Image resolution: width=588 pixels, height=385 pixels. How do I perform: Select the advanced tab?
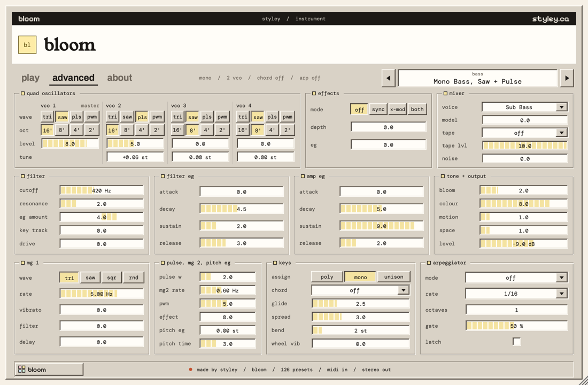(x=74, y=78)
